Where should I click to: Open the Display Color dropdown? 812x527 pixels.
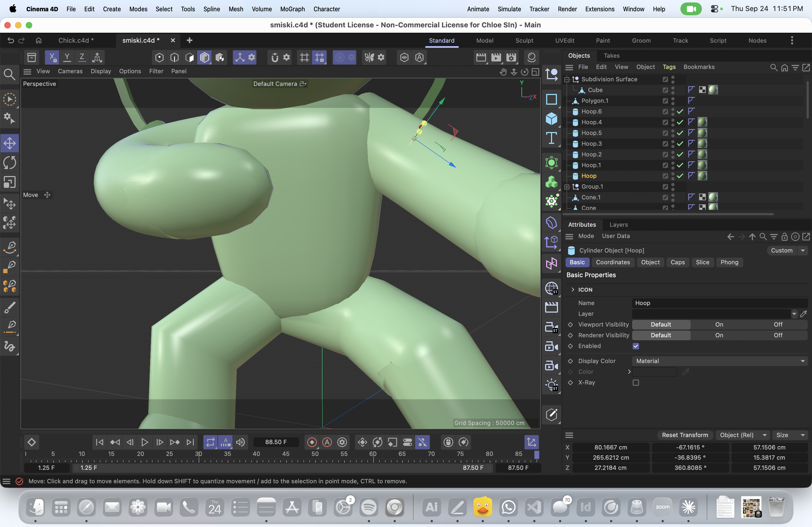(720, 361)
